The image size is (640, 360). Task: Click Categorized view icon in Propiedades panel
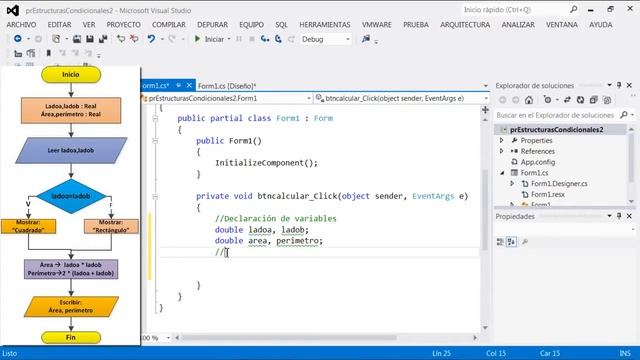[500, 242]
